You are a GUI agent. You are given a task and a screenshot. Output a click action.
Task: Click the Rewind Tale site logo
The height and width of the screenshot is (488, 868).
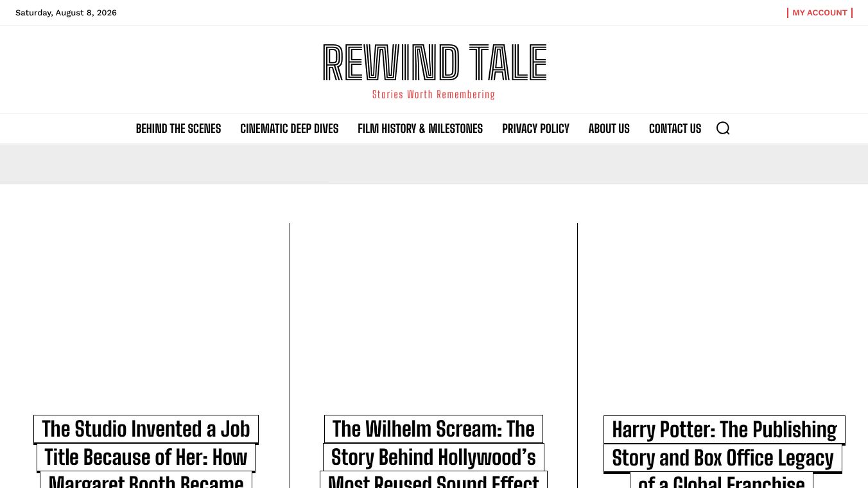pyautogui.click(x=434, y=63)
